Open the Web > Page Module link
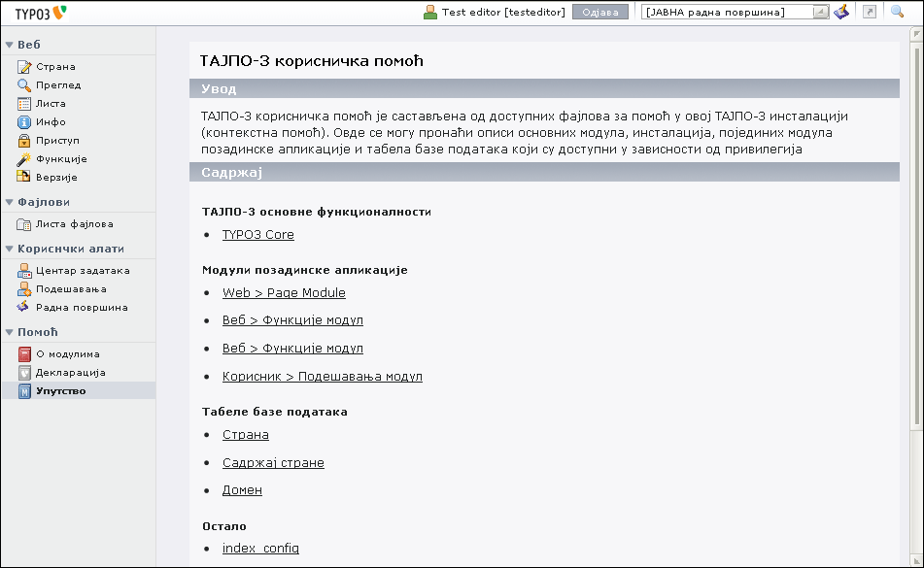The height and width of the screenshot is (568, 924). click(284, 292)
